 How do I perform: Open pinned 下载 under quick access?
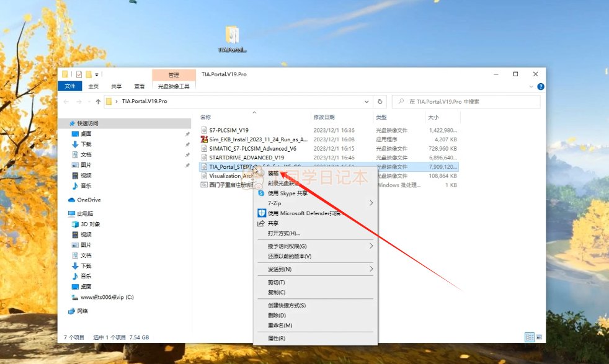click(x=86, y=144)
